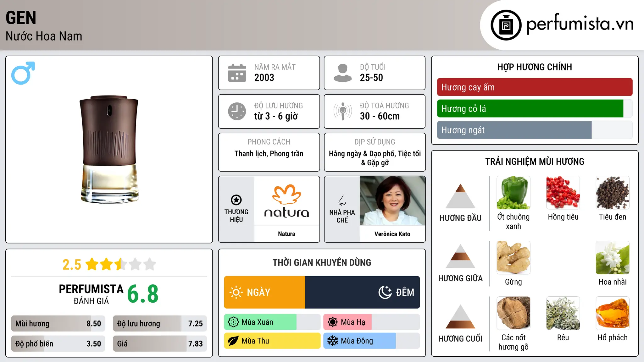Click the Mùi hương 8.50 score bar
Screen dimensions: 644x362
58,324
